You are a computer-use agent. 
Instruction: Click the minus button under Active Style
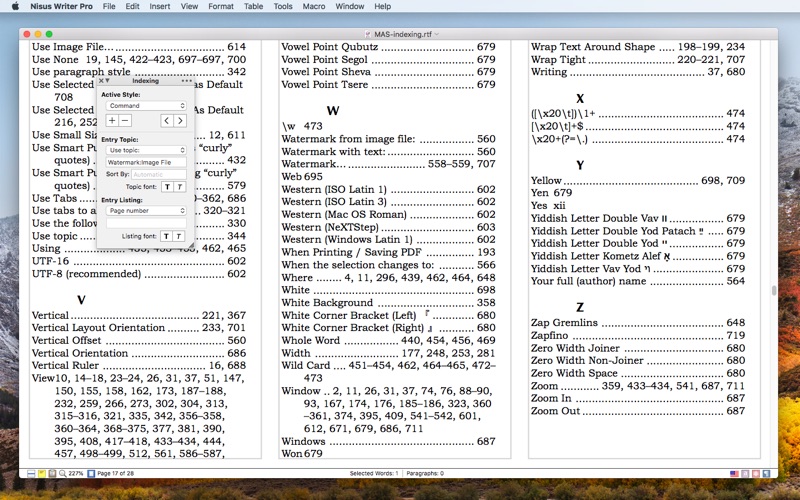124,120
